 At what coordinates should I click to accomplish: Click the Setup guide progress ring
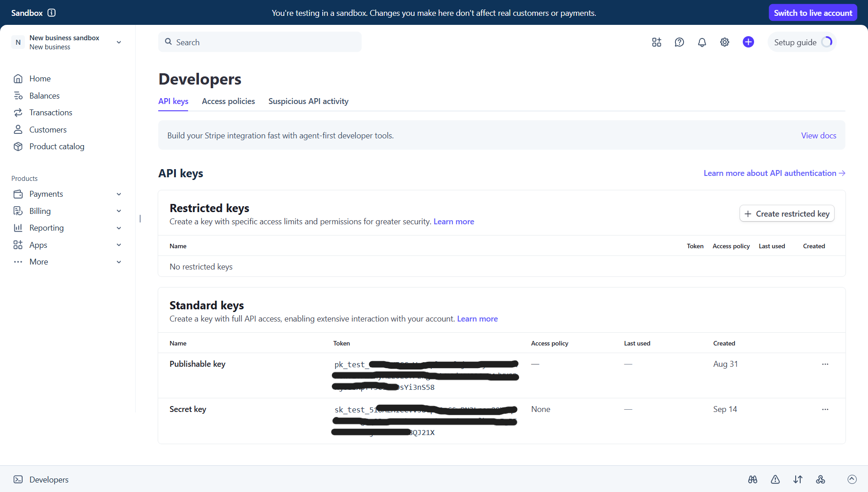(x=827, y=42)
